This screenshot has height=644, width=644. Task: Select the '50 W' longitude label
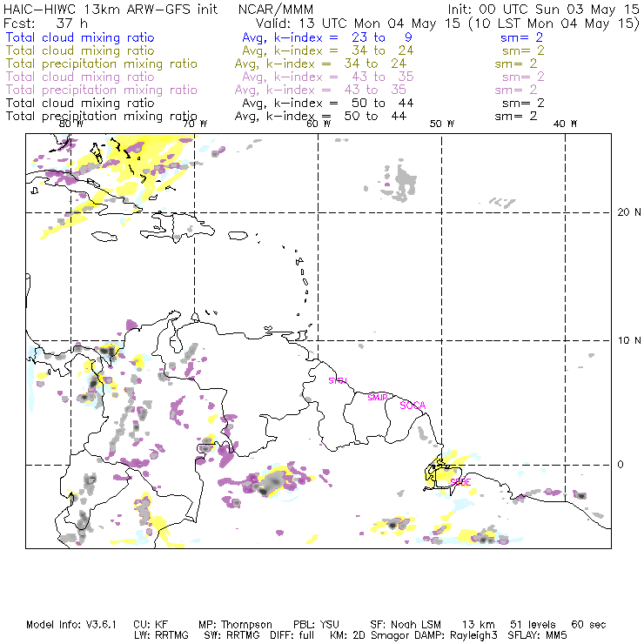pyautogui.click(x=442, y=124)
